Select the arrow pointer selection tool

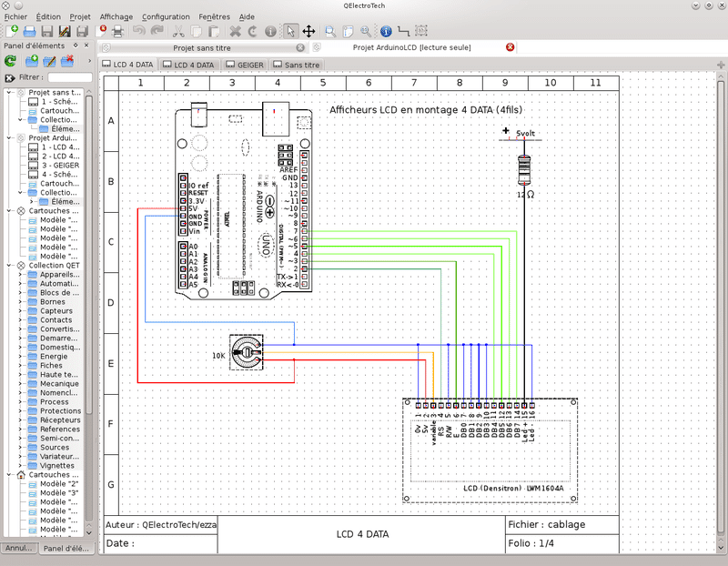[x=291, y=31]
